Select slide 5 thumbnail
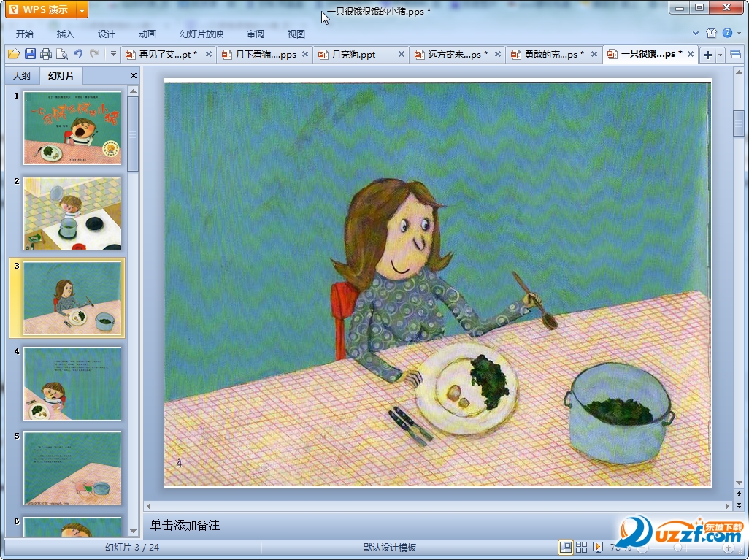Screen dimensions: 749x560 point(72,468)
